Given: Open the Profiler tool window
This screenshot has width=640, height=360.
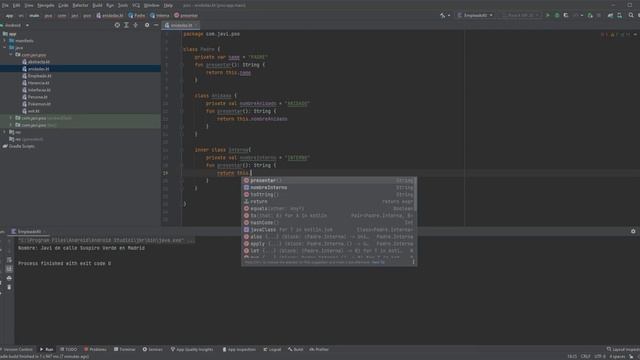Looking at the screenshot, I should (319, 349).
